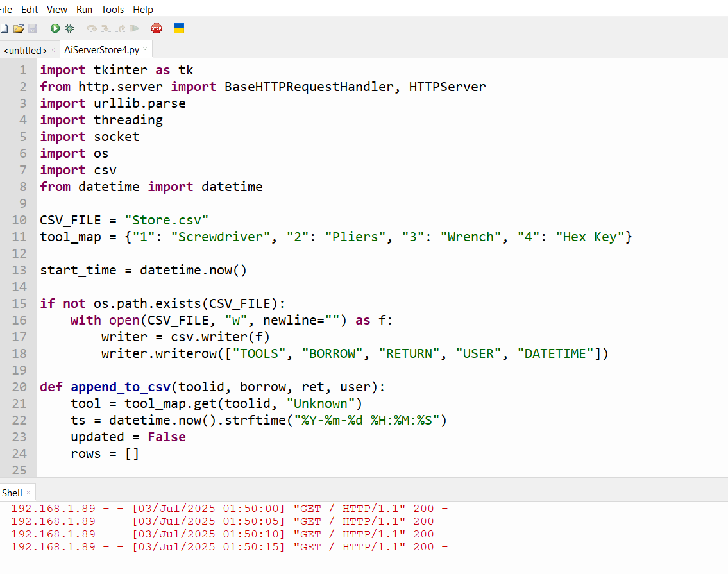Click the New file icon

(4, 28)
